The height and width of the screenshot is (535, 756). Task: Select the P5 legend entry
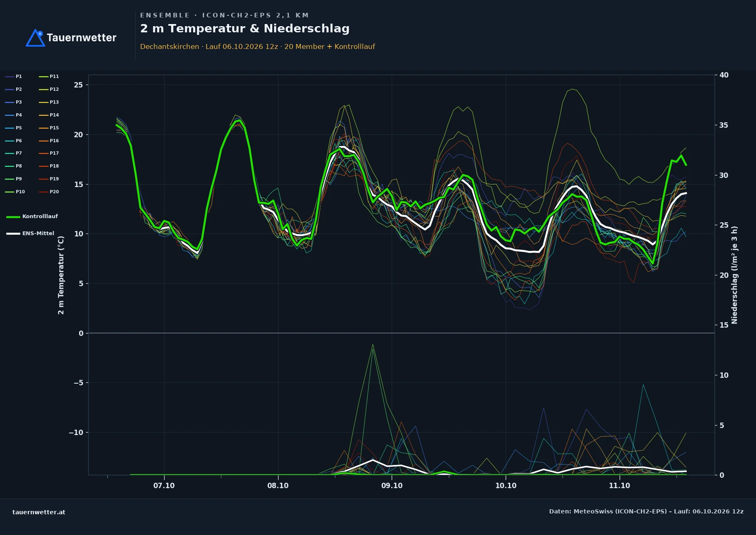(14, 128)
